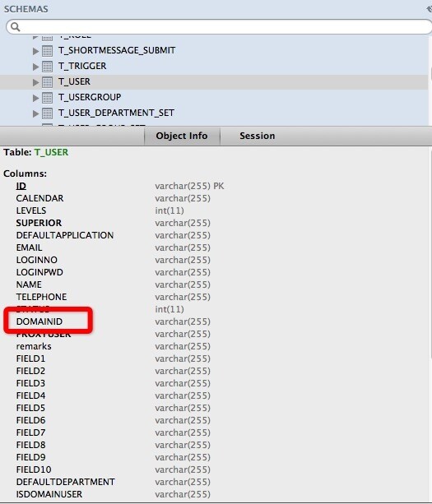Select T_USER_DEPARTMENT_SET in schema tree
This screenshot has width=432, height=504.
tap(116, 113)
